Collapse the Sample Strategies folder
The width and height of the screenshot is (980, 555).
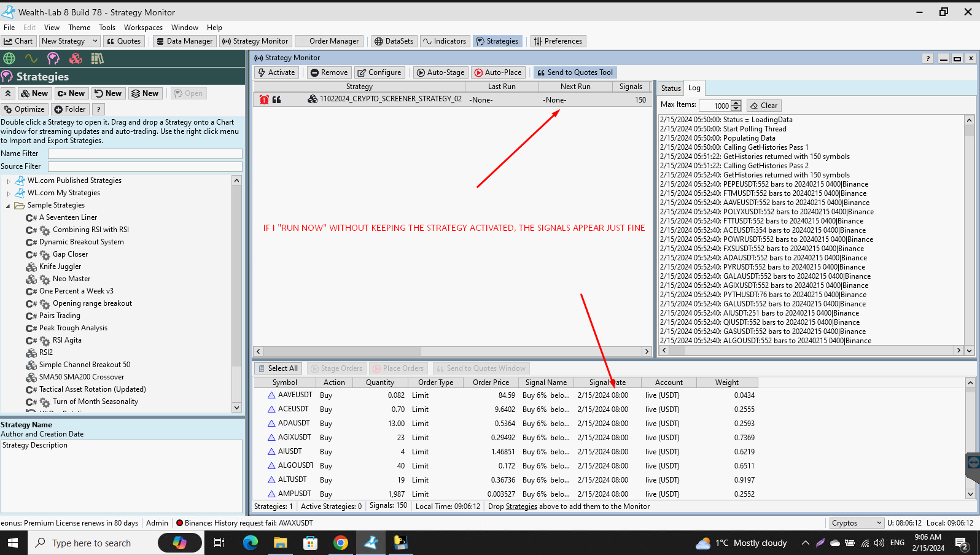click(x=8, y=206)
